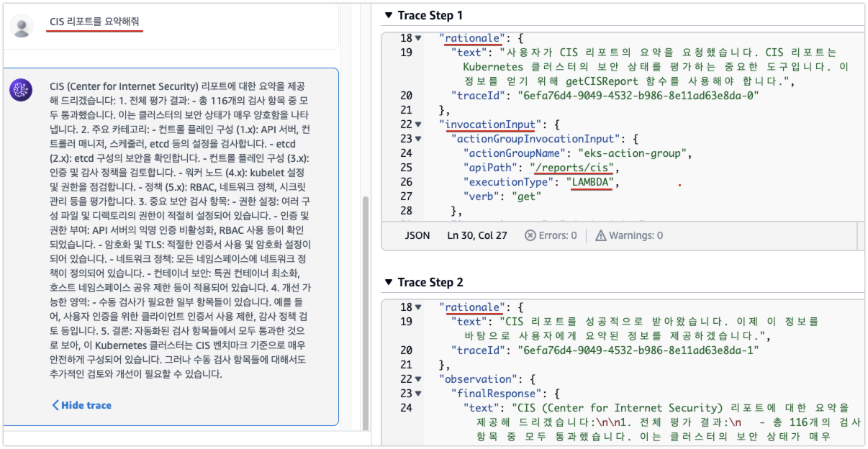Click the "Warnings: 0" status text

coord(636,235)
